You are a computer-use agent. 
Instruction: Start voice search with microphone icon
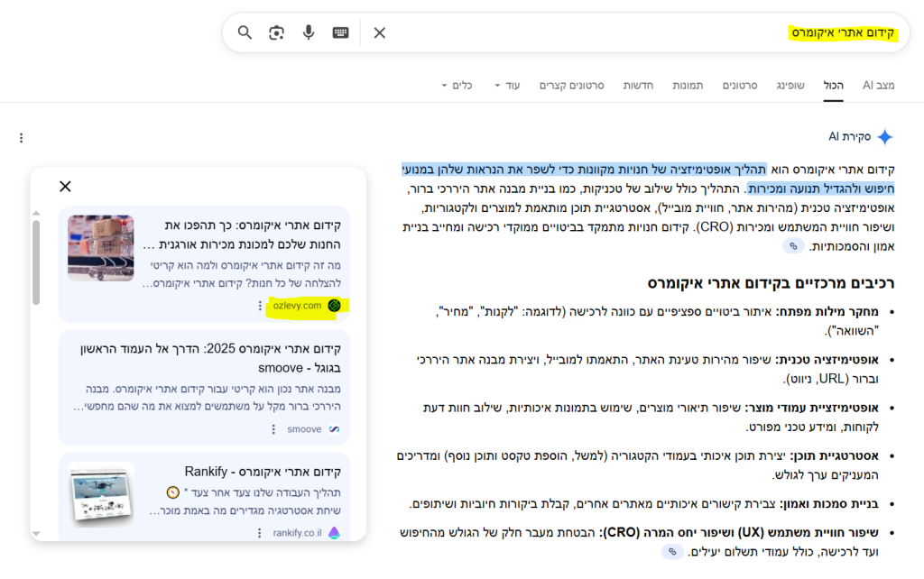tap(309, 32)
